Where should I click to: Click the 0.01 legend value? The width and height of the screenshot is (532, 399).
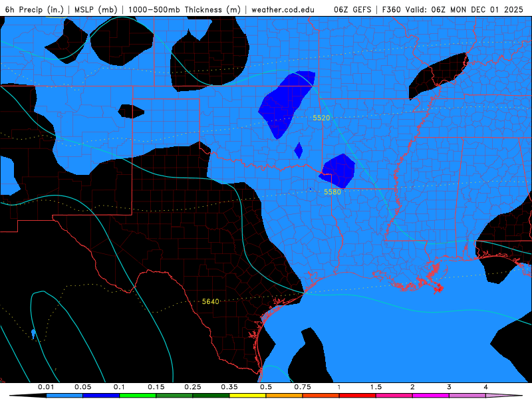click(x=46, y=387)
